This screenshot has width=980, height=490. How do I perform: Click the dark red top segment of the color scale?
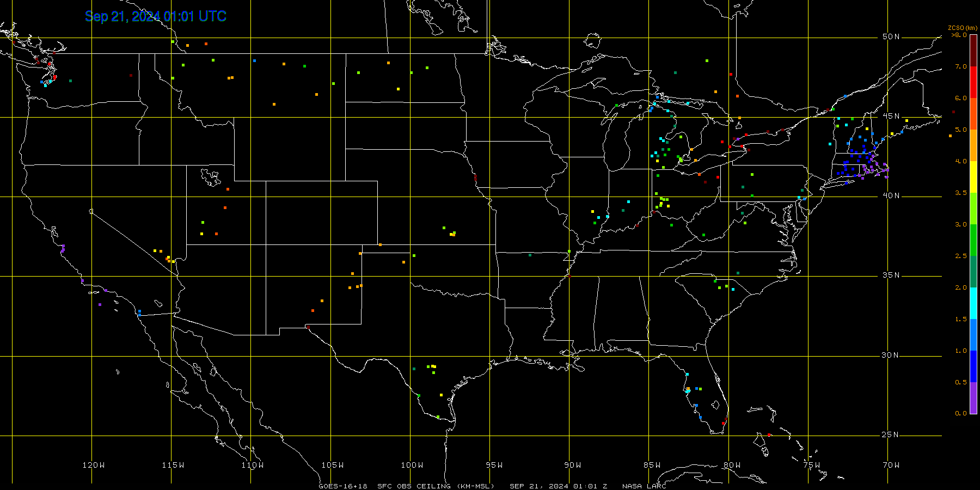coord(973,51)
